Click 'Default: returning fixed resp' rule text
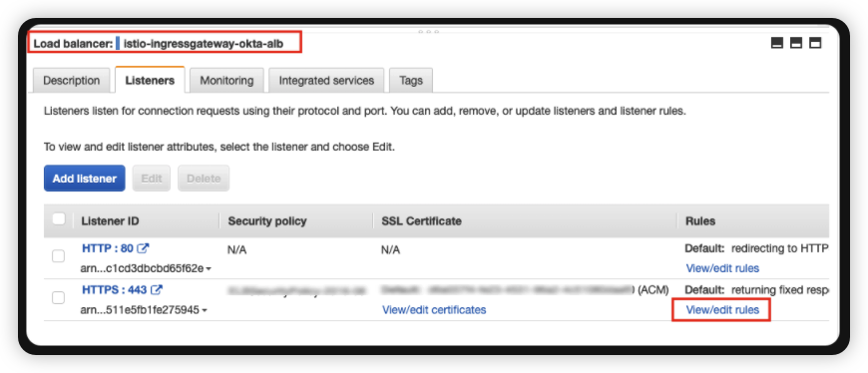This screenshot has height=373, width=868. (756, 290)
